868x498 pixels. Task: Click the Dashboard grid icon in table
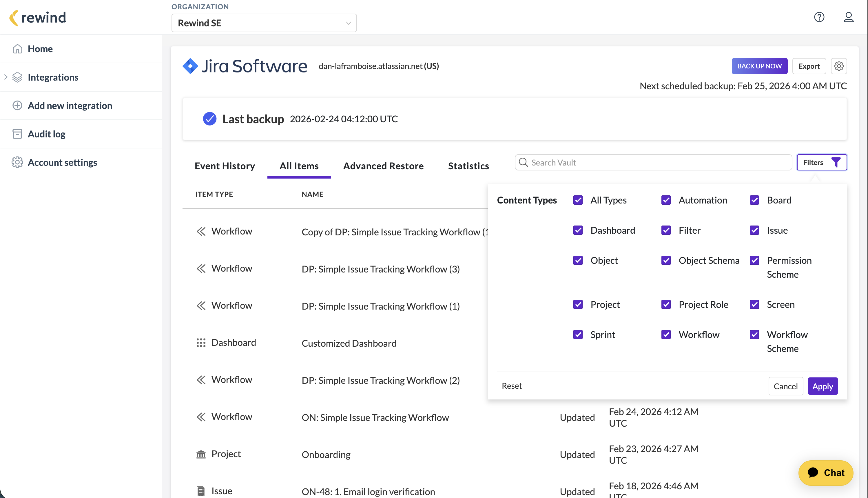click(x=201, y=342)
